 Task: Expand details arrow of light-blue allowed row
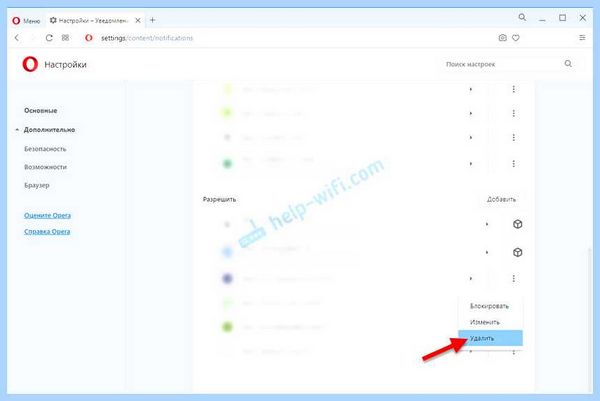pyautogui.click(x=487, y=252)
